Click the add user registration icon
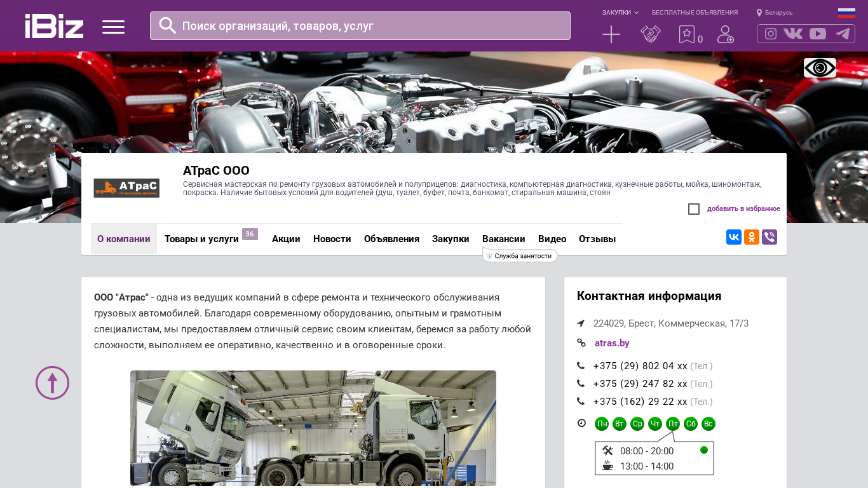 [726, 34]
